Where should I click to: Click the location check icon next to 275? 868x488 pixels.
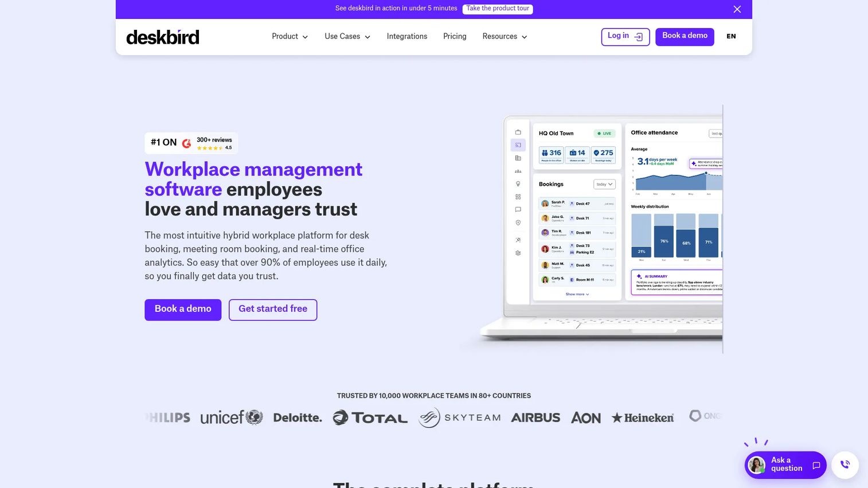(x=596, y=153)
